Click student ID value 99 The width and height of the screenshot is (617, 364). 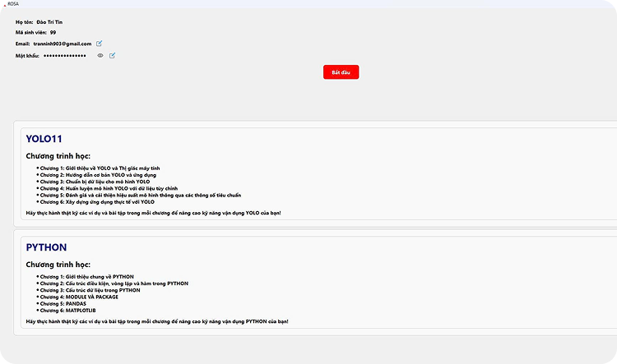coord(53,33)
